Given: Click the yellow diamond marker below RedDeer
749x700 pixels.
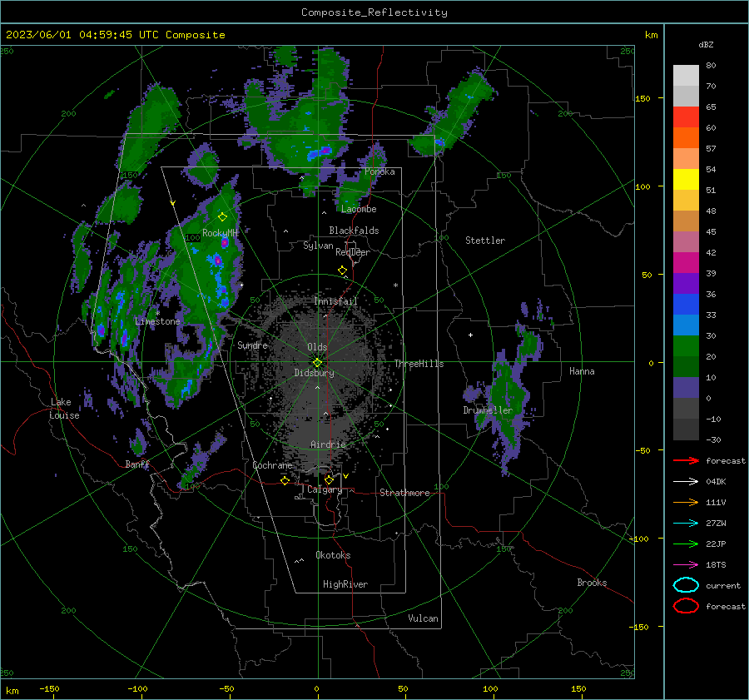Looking at the screenshot, I should click(342, 271).
